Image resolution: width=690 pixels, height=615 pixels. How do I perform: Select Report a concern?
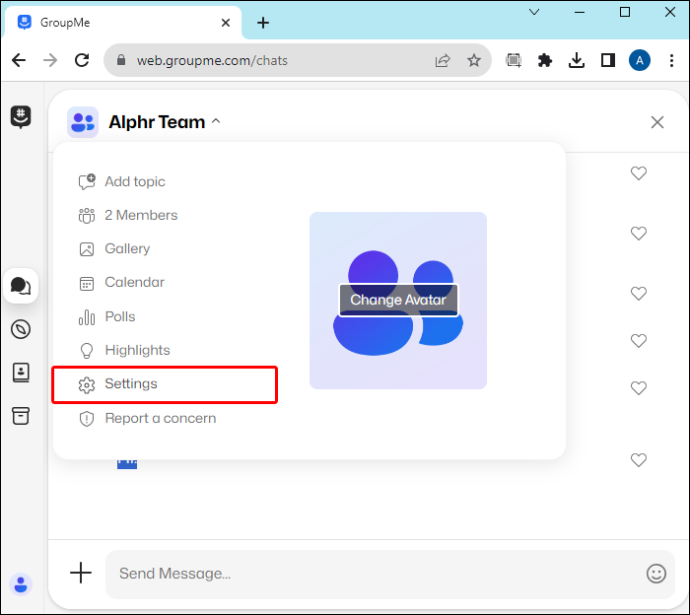click(x=147, y=418)
